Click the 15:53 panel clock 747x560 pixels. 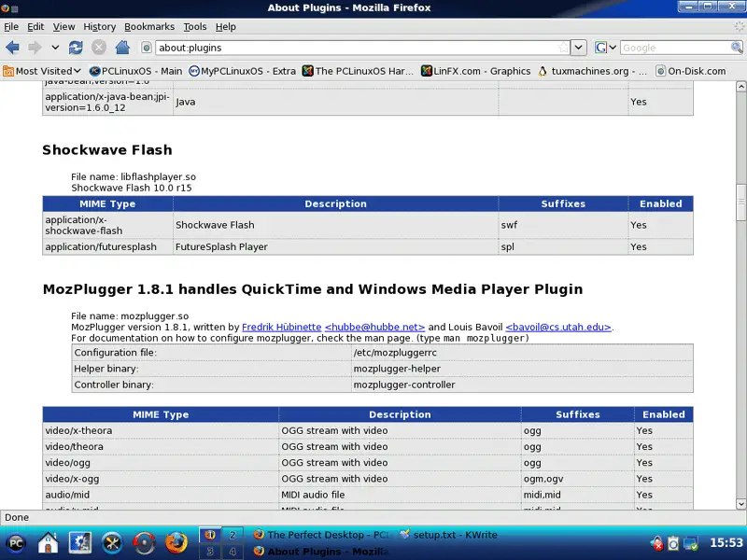coord(726,543)
